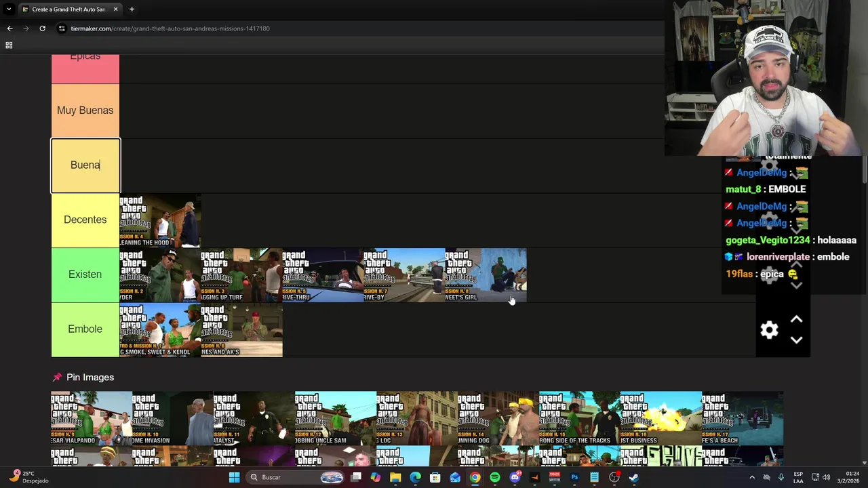This screenshot has width=868, height=488.
Task: Open the browser apps grid shortcut
Action: click(x=9, y=45)
